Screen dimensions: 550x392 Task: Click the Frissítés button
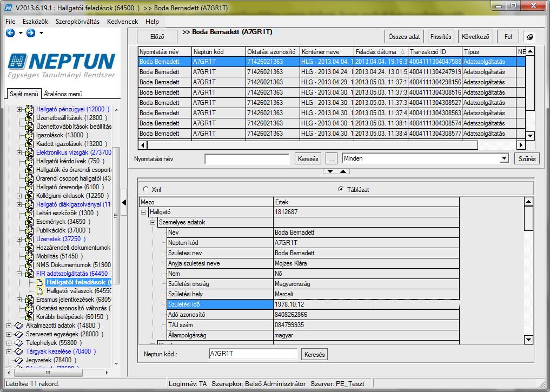point(441,36)
